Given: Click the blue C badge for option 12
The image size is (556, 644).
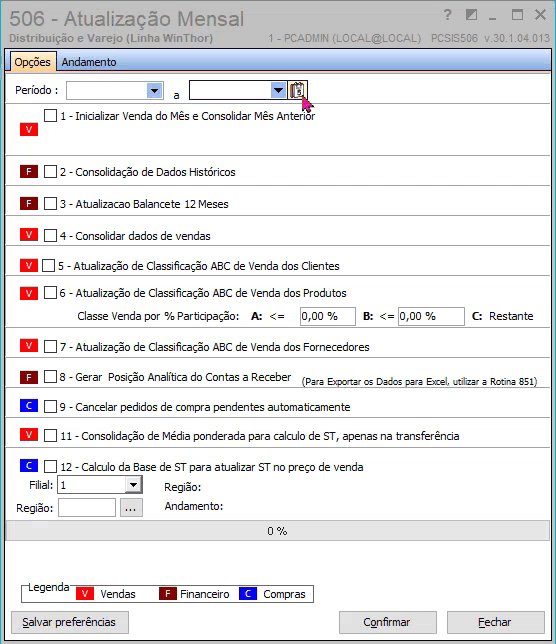Looking at the screenshot, I should click(x=29, y=465).
